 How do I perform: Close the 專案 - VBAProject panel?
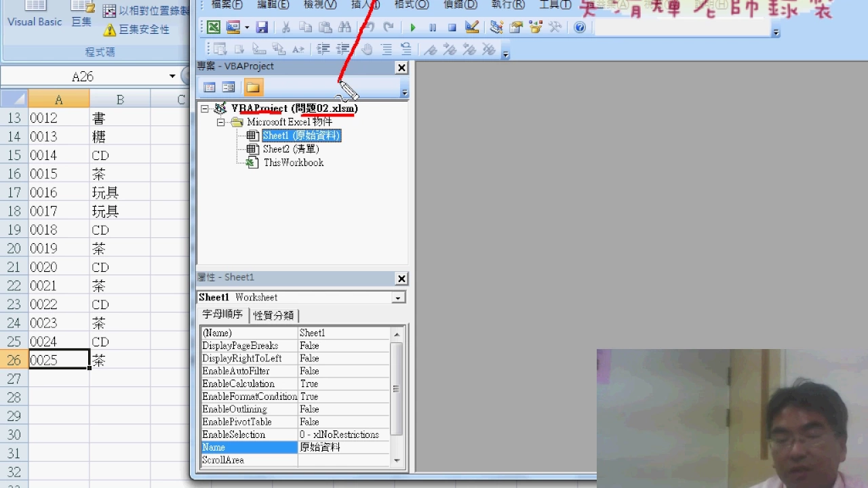click(401, 68)
